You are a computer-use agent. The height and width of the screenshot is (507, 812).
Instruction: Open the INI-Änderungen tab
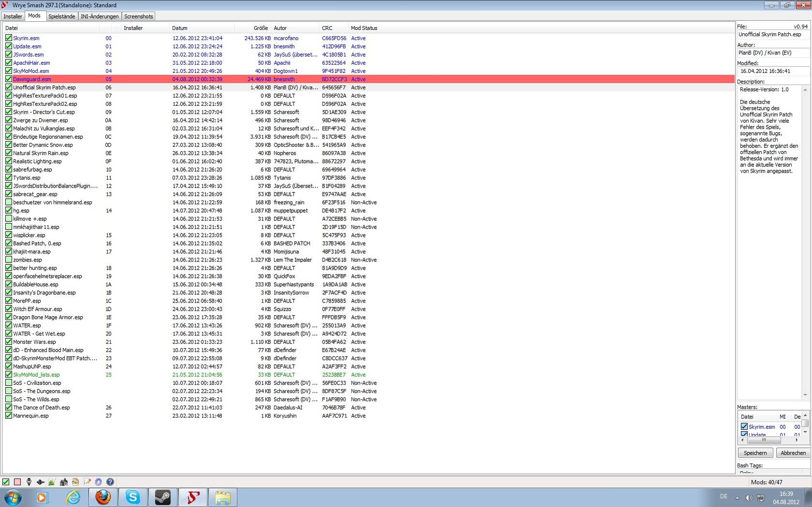[x=100, y=16]
